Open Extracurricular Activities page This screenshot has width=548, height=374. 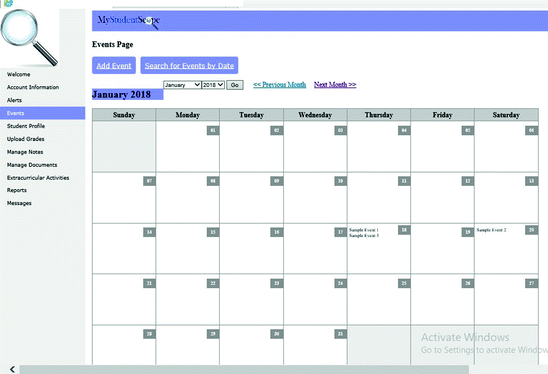click(38, 178)
